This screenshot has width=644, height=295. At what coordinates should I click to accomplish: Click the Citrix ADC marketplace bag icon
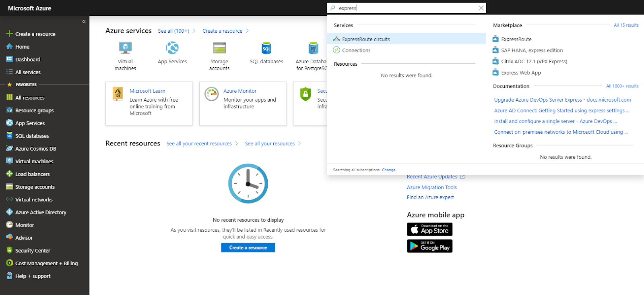pyautogui.click(x=495, y=61)
